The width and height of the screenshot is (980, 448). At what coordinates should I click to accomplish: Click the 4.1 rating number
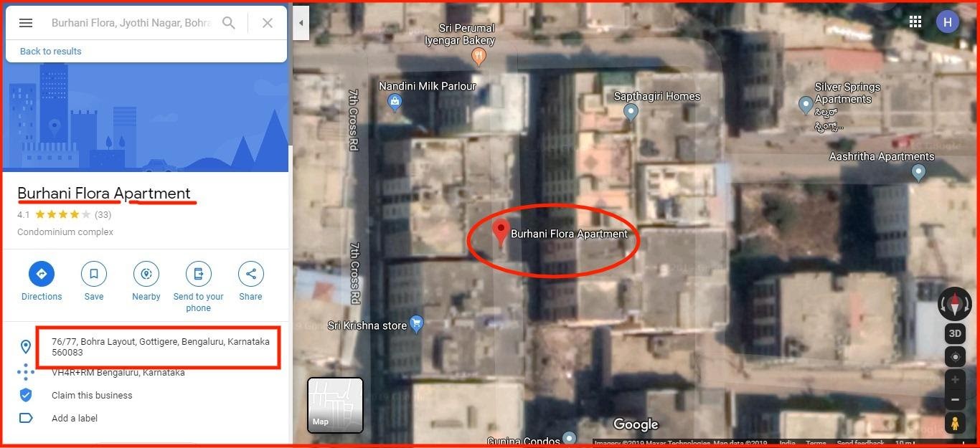pyautogui.click(x=24, y=214)
